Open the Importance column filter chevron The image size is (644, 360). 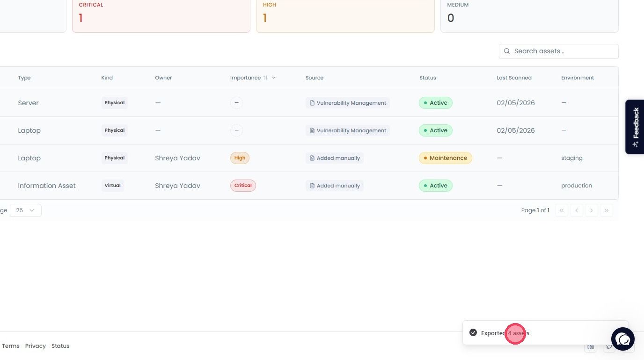pos(274,78)
